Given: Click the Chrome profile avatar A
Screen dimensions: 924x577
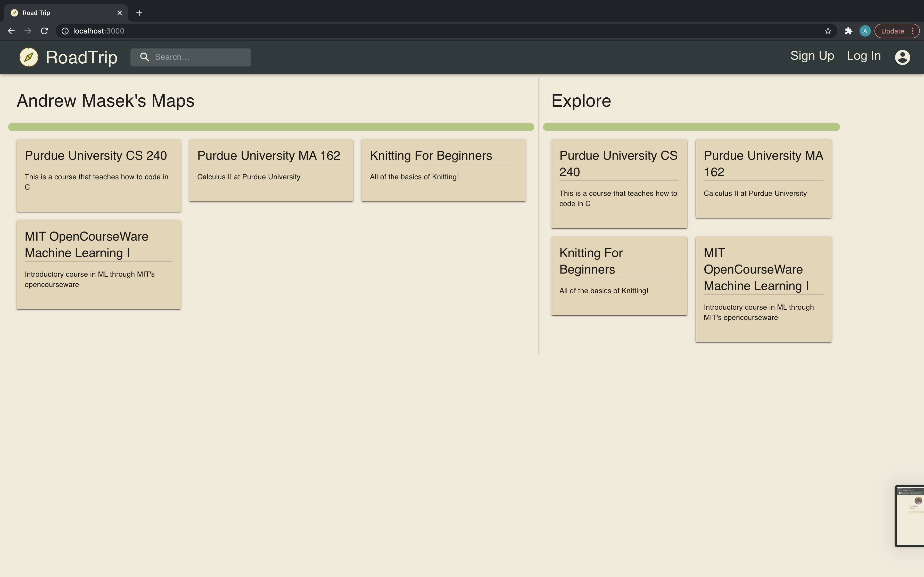Looking at the screenshot, I should tap(865, 31).
